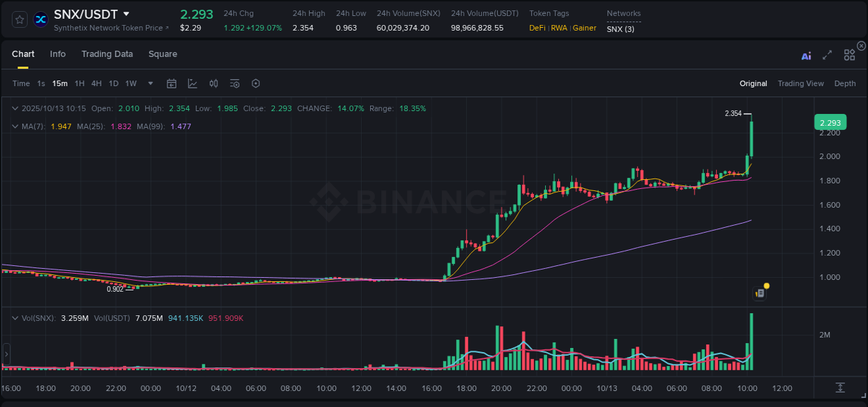Screen dimensions: 868x407
Task: Open the calendar to jump to a date
Action: point(172,83)
